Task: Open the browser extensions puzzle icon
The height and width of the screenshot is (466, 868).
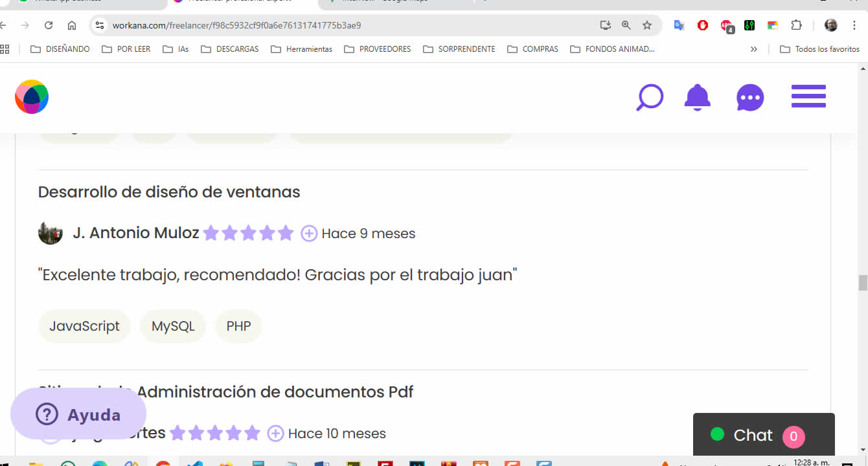Action: coord(796,25)
